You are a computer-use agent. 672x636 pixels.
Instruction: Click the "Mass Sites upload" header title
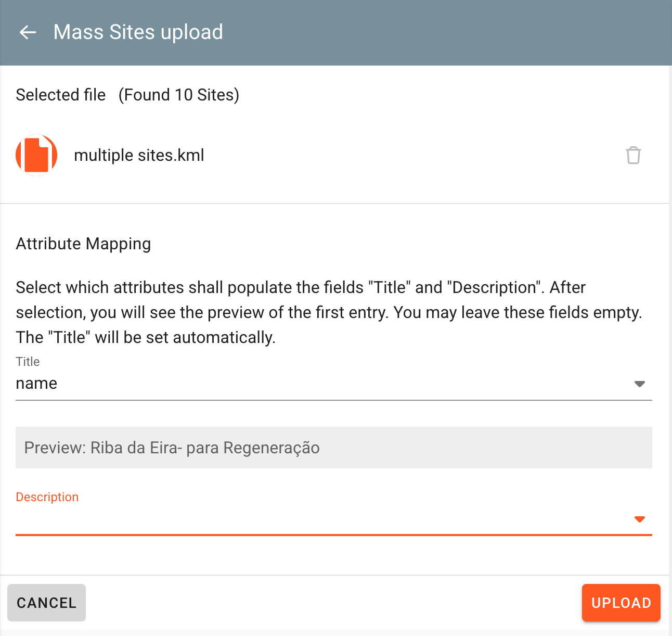pyautogui.click(x=138, y=32)
